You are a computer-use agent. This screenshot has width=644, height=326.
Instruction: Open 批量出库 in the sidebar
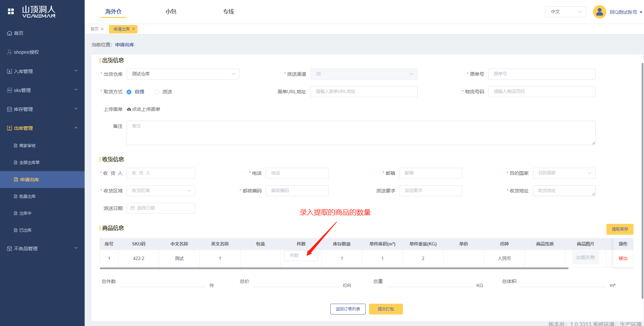pos(27,196)
